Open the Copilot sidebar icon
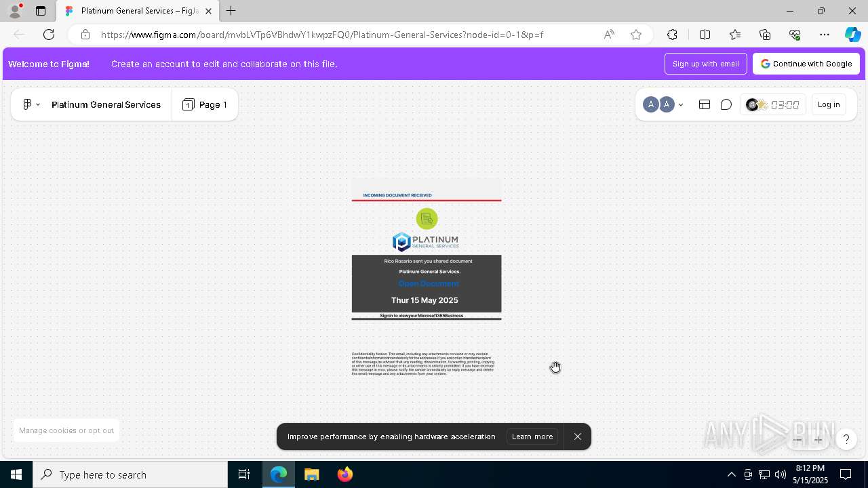Viewport: 868px width, 488px height. [852, 35]
